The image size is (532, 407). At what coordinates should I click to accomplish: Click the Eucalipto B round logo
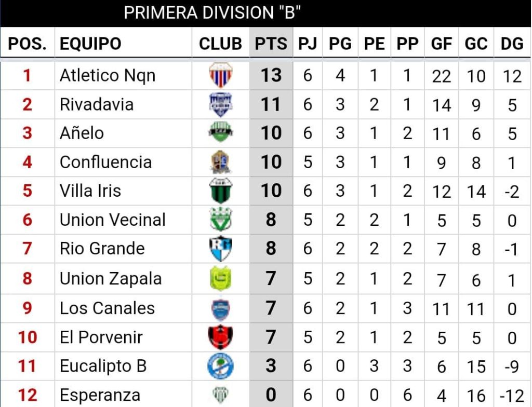pyautogui.click(x=220, y=366)
